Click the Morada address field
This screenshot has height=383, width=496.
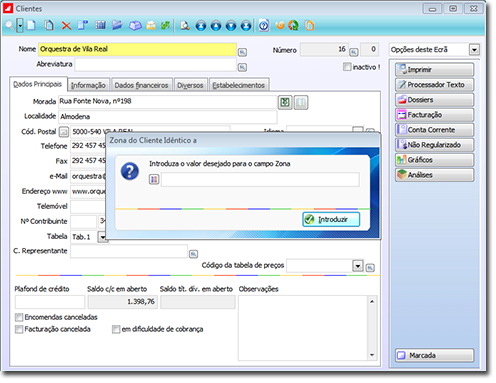(168, 102)
